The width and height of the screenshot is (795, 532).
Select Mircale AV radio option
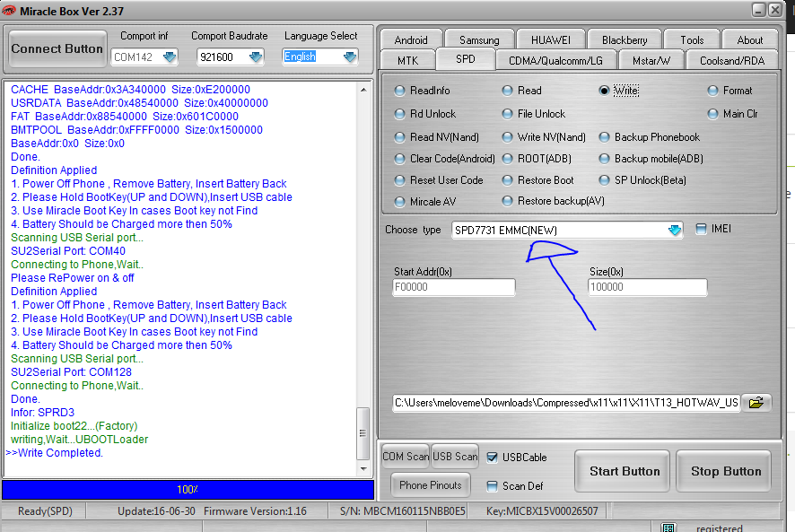(399, 201)
